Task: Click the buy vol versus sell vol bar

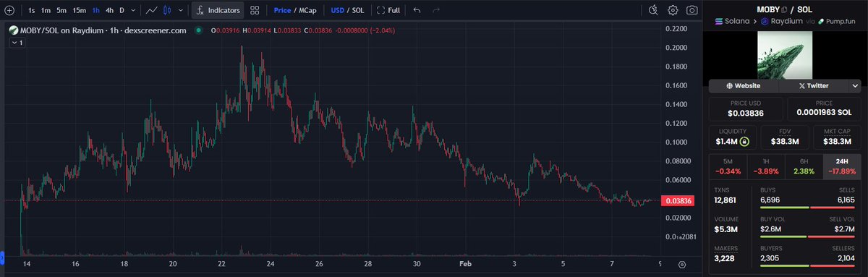Action: 808,237
